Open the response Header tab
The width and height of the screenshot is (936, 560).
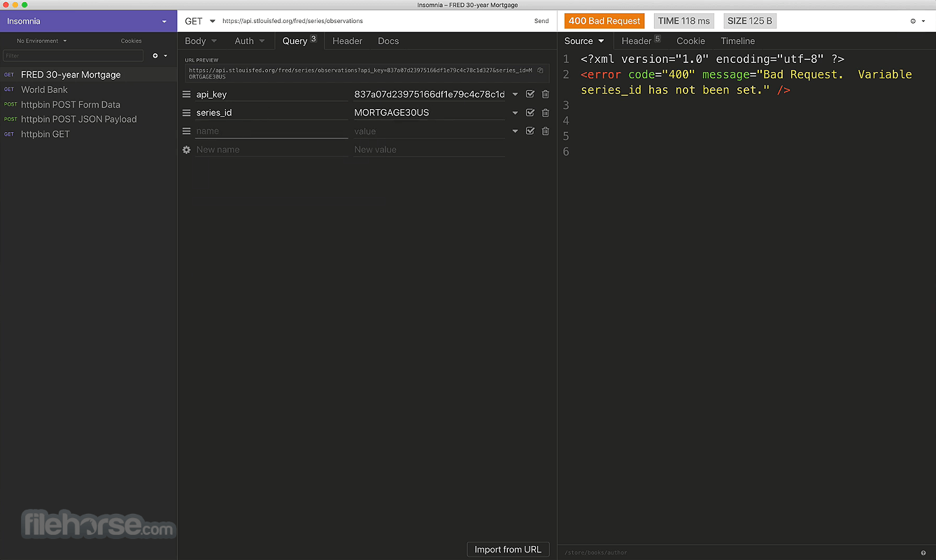click(x=641, y=41)
